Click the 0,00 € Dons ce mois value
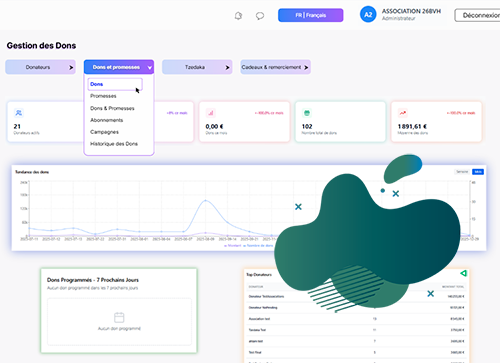This screenshot has width=500, height=363. click(214, 126)
